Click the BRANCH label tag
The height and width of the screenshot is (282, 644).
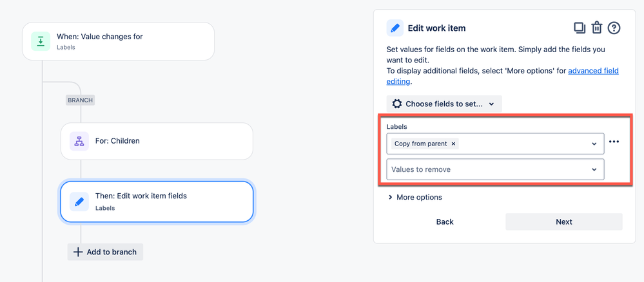81,100
